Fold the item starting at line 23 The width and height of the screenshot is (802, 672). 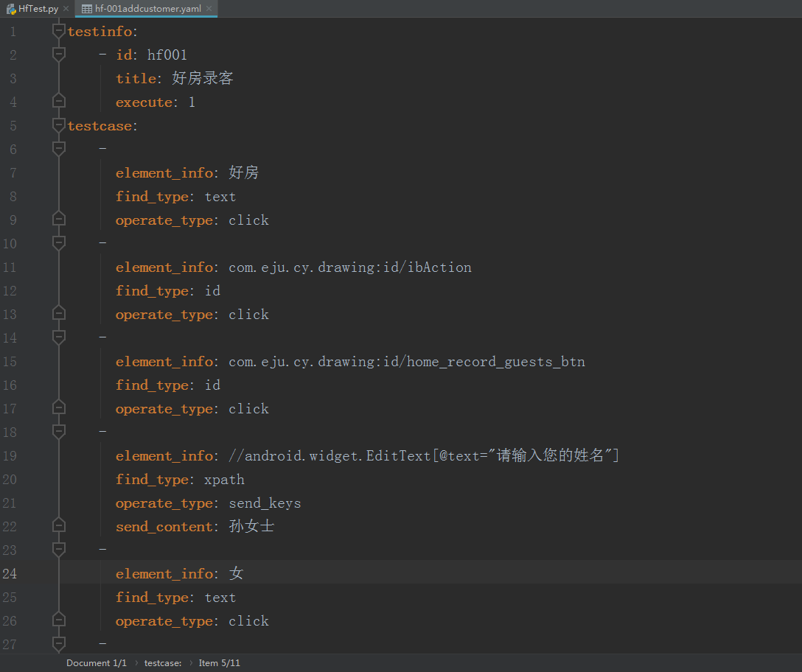pos(59,550)
